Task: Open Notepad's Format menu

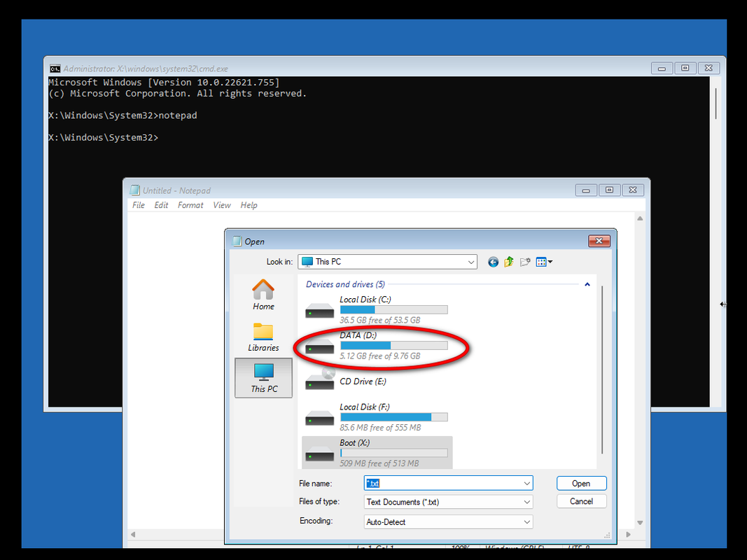Action: click(x=190, y=205)
